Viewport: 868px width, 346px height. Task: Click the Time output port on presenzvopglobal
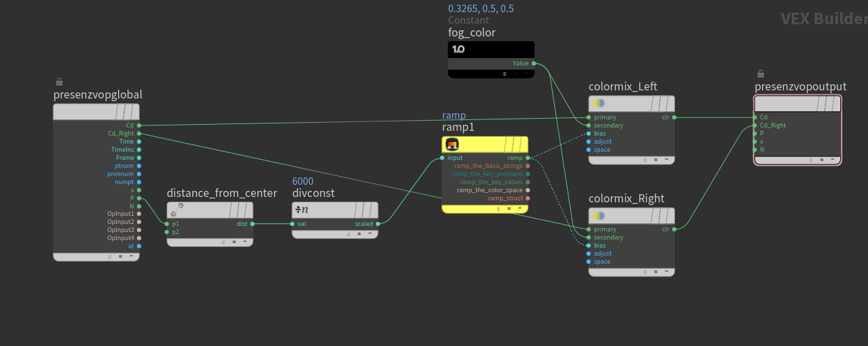tap(139, 142)
